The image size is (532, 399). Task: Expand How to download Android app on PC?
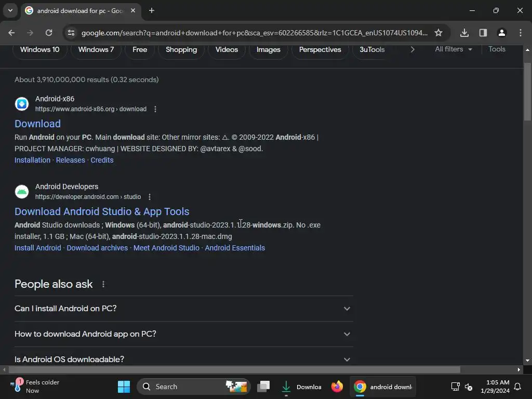(183, 334)
